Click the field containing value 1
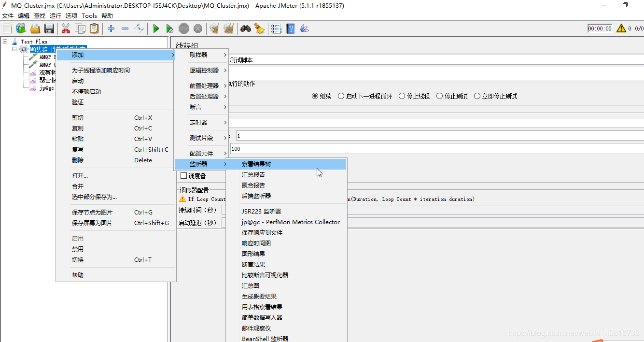 click(440, 136)
